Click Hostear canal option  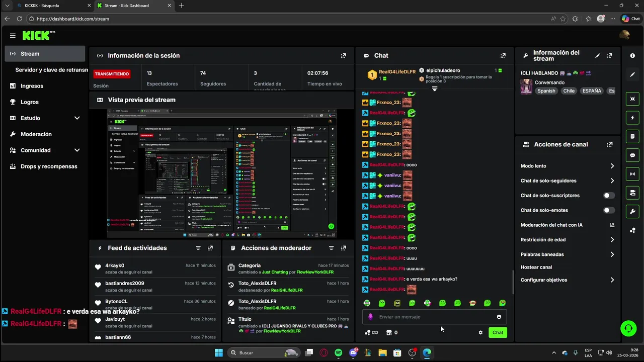(536, 267)
